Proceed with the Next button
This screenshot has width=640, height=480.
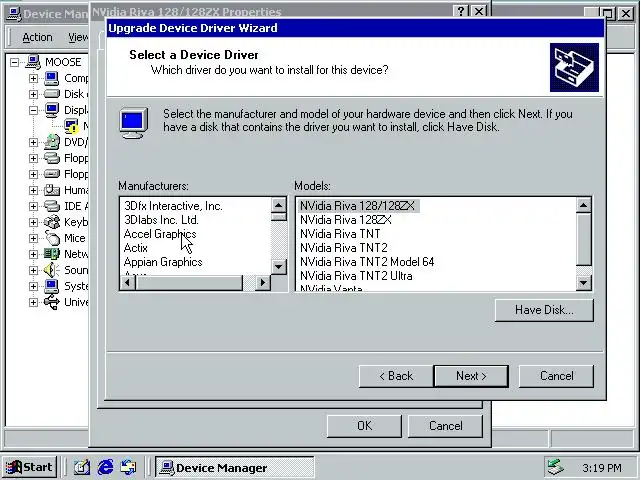(x=471, y=376)
